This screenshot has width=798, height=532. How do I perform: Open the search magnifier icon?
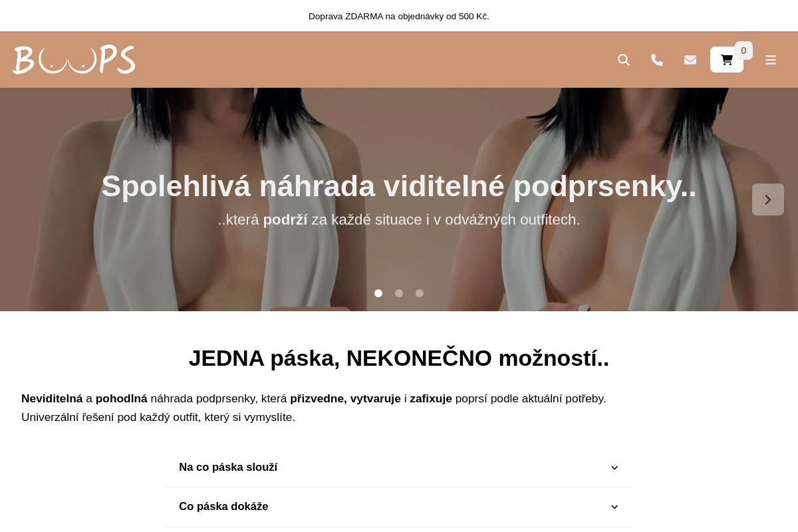coord(624,60)
